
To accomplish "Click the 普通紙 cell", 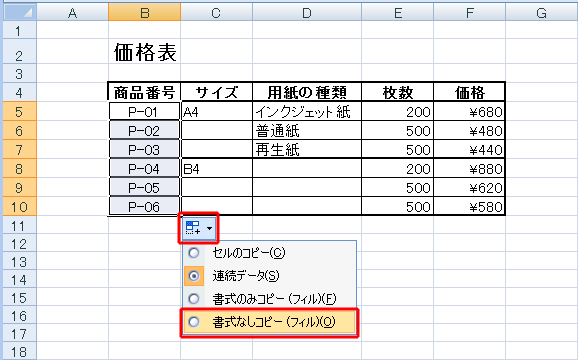I will coord(307,130).
